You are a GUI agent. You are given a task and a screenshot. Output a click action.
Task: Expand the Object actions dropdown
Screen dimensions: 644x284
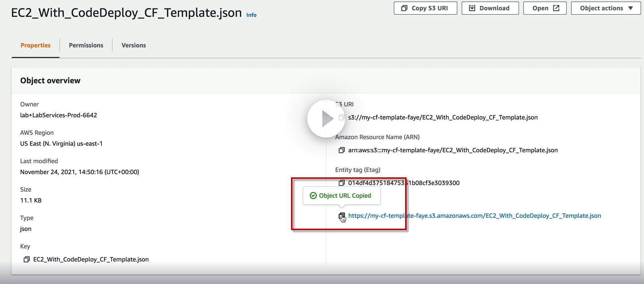pyautogui.click(x=606, y=8)
